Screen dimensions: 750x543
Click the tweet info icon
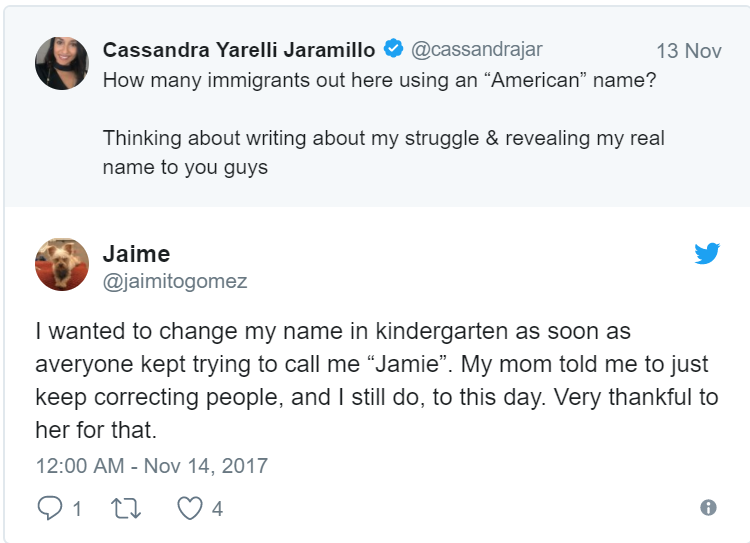[708, 508]
